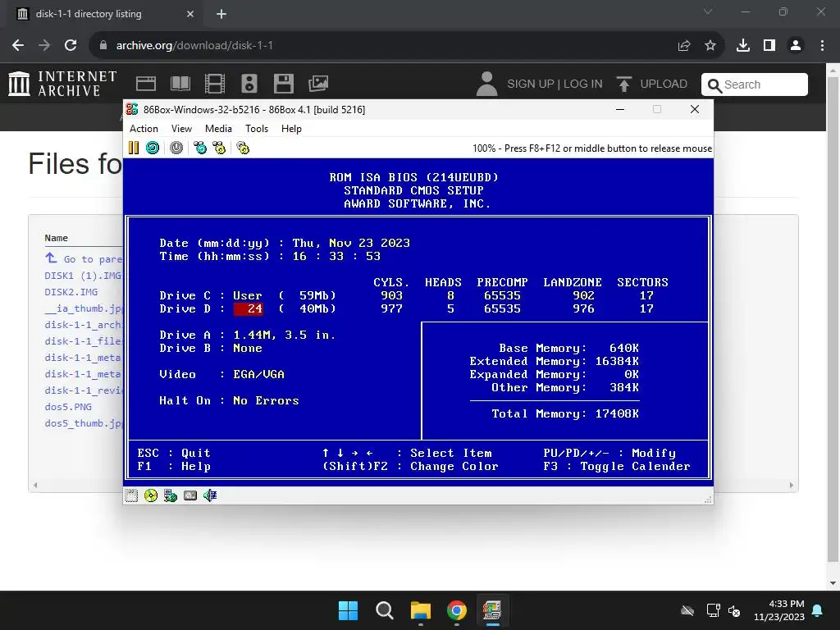
Task: Click the gray device icon in status bar
Action: click(190, 495)
